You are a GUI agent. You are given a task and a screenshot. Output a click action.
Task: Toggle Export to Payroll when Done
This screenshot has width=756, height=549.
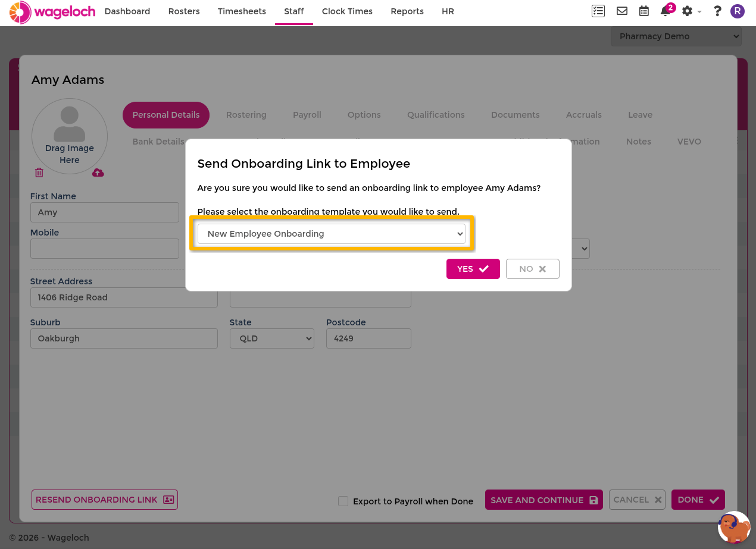tap(343, 501)
